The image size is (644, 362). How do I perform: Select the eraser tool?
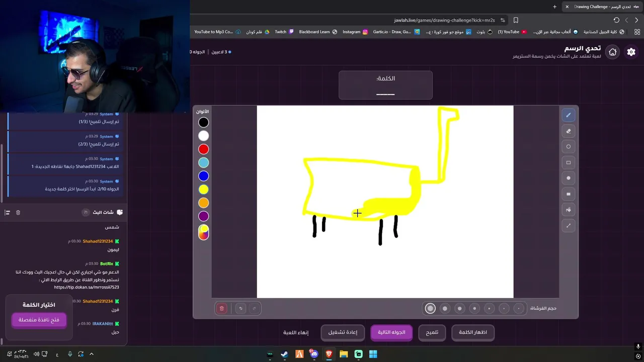click(x=569, y=131)
